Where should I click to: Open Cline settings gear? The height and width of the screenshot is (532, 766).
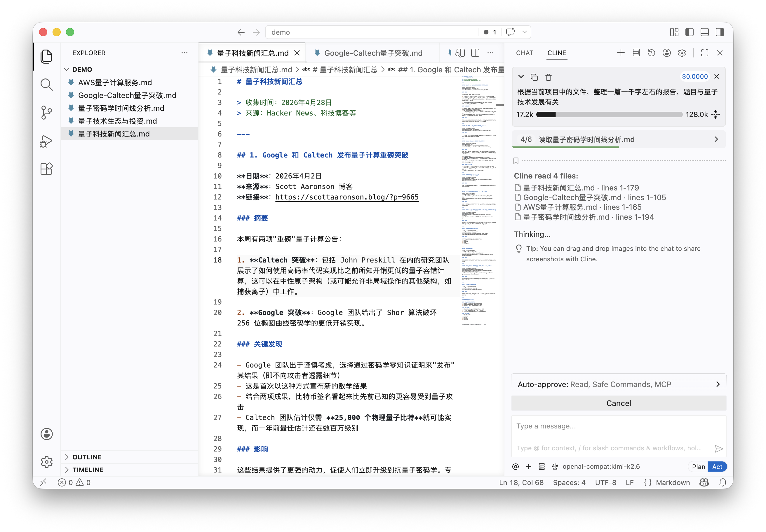point(682,53)
